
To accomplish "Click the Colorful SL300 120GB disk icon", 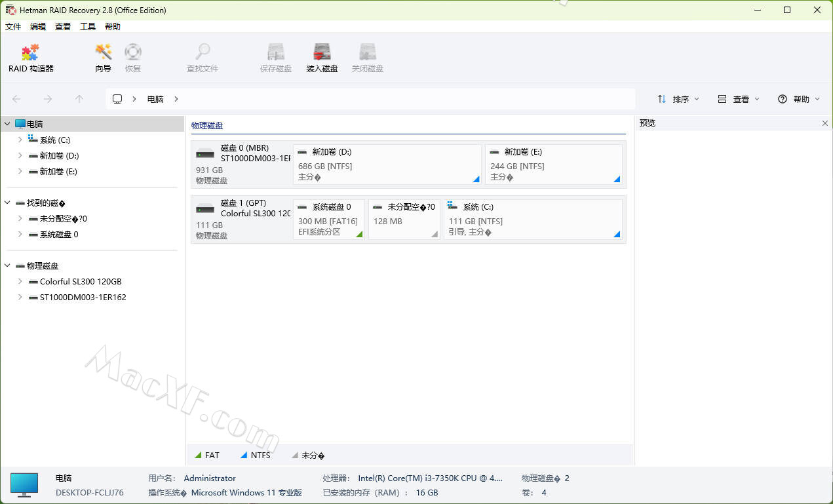I will pos(33,282).
